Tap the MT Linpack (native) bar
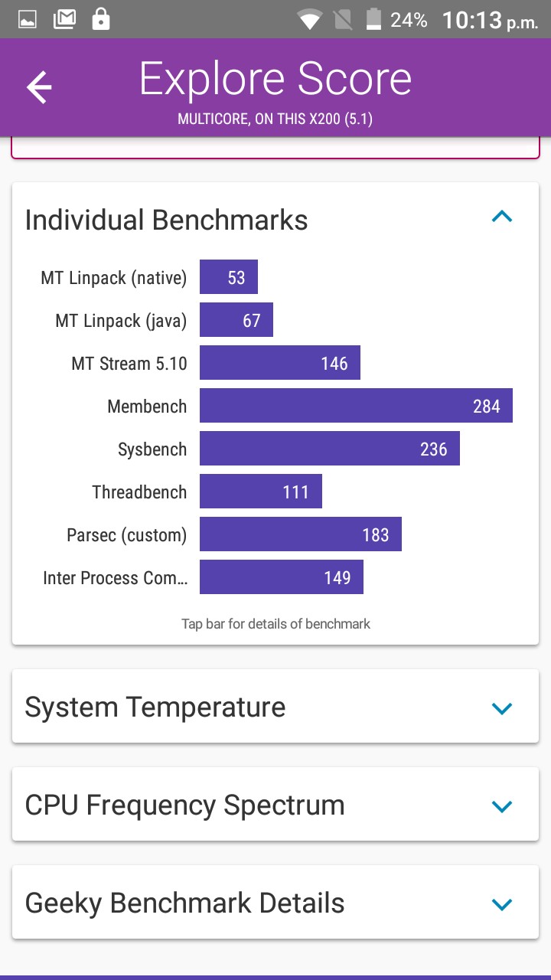Image resolution: width=551 pixels, height=980 pixels. (x=228, y=277)
